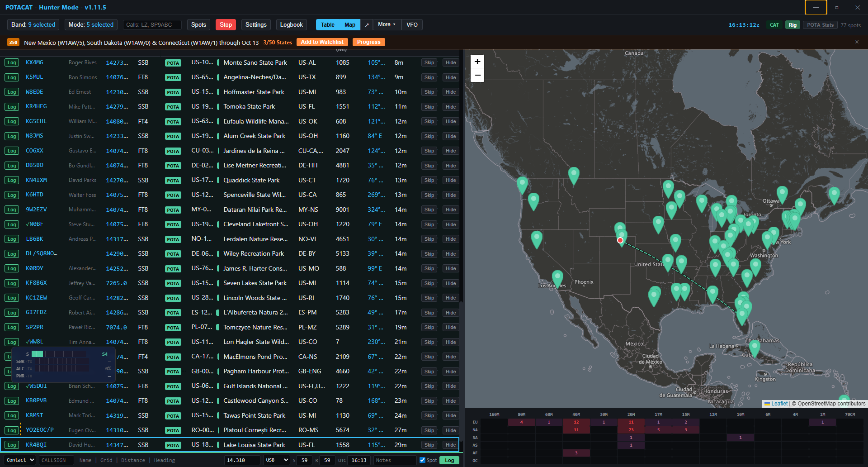Screen dimensions: 868x467
Task: Open the Mode filter dropdown
Action: point(91,25)
